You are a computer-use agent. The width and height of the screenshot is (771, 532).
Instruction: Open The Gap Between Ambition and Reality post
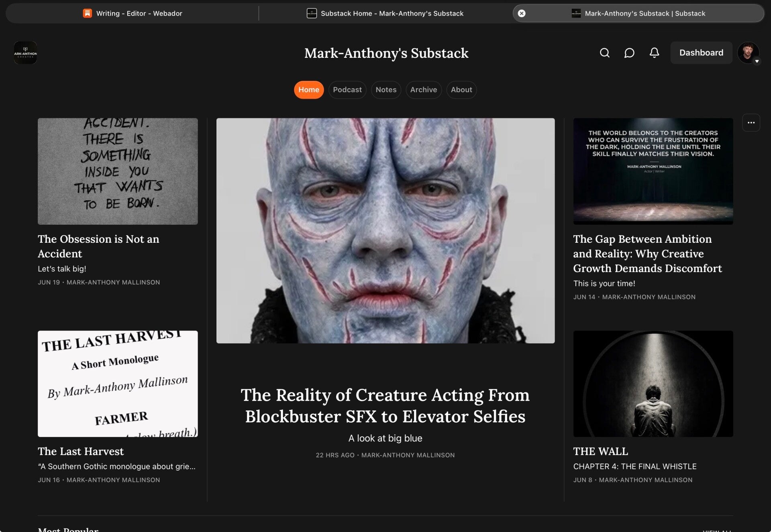pyautogui.click(x=647, y=254)
